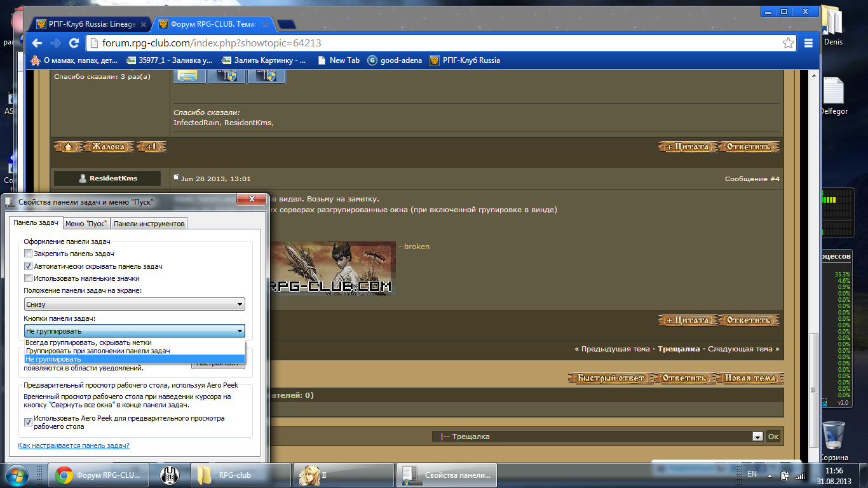Click the О мамах, папах bookmark
The height and width of the screenshot is (488, 868).
click(74, 60)
